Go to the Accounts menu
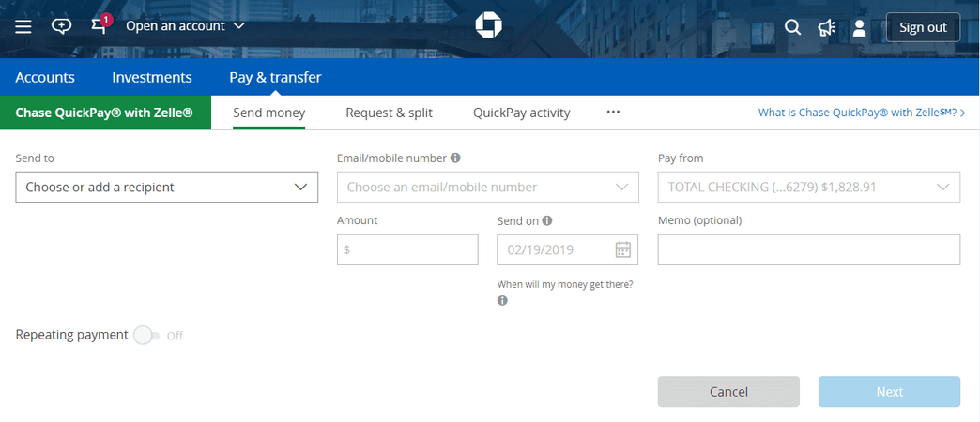The image size is (980, 422). (x=45, y=78)
